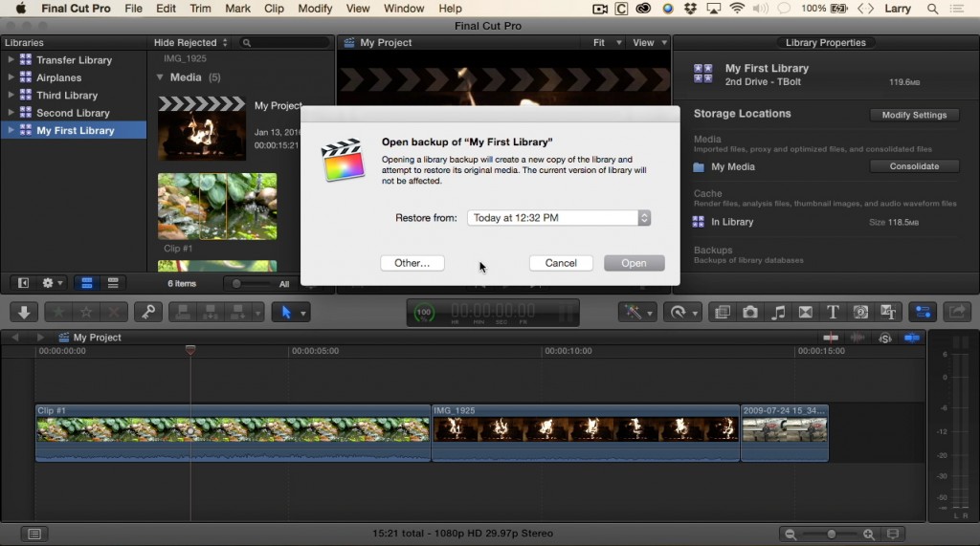
Task: Open the Hide Rejected filter popup
Action: pos(190,42)
